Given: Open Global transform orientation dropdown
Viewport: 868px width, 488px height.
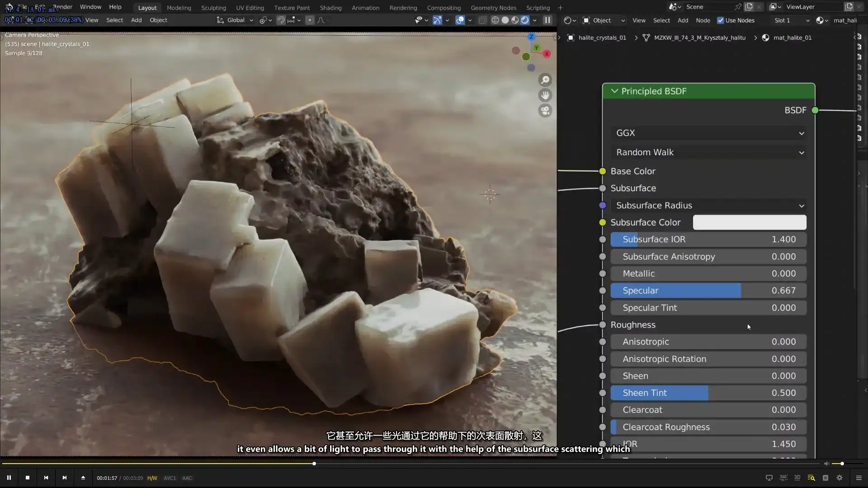Looking at the screenshot, I should pos(235,20).
